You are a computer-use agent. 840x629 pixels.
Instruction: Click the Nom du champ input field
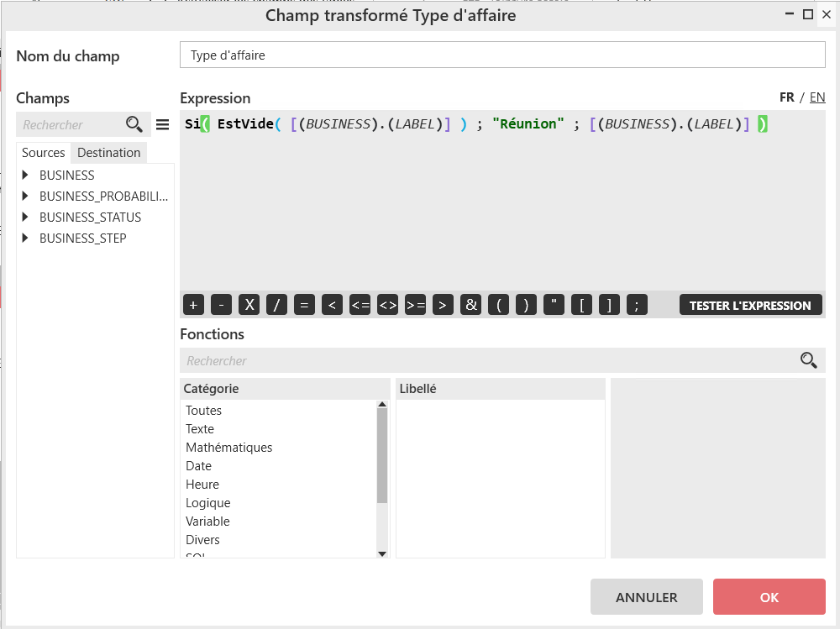click(x=502, y=55)
